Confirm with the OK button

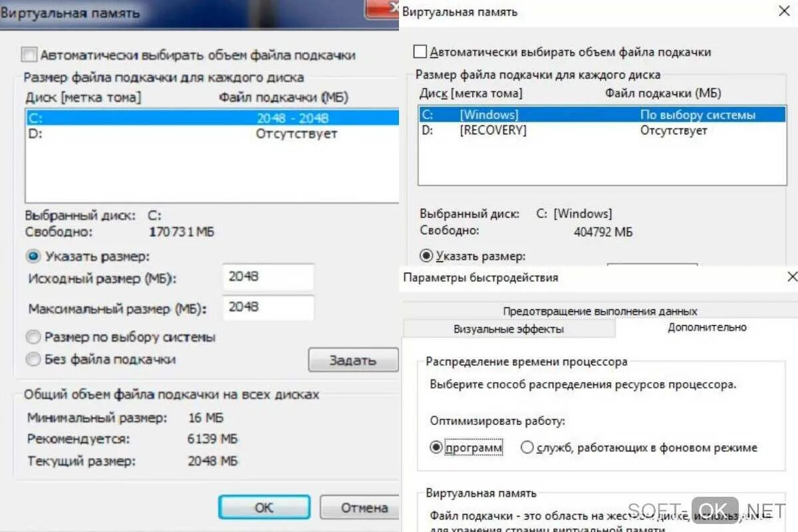pyautogui.click(x=264, y=507)
